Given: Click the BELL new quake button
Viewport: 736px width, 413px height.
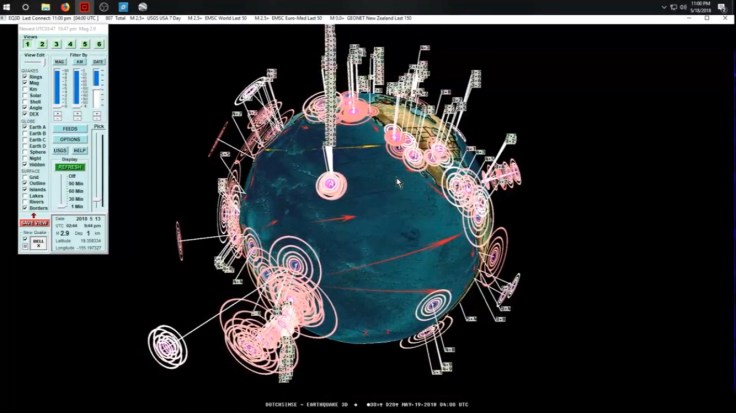Looking at the screenshot, I should pyautogui.click(x=39, y=242).
